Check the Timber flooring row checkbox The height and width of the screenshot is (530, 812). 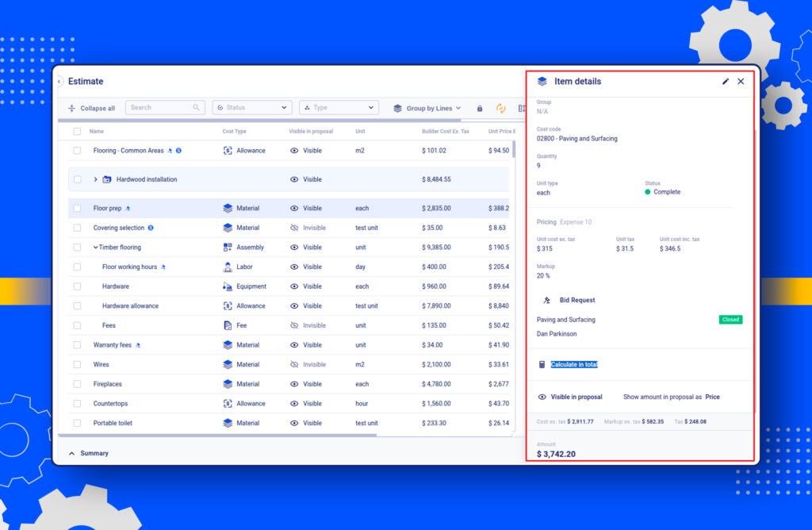tap(77, 247)
